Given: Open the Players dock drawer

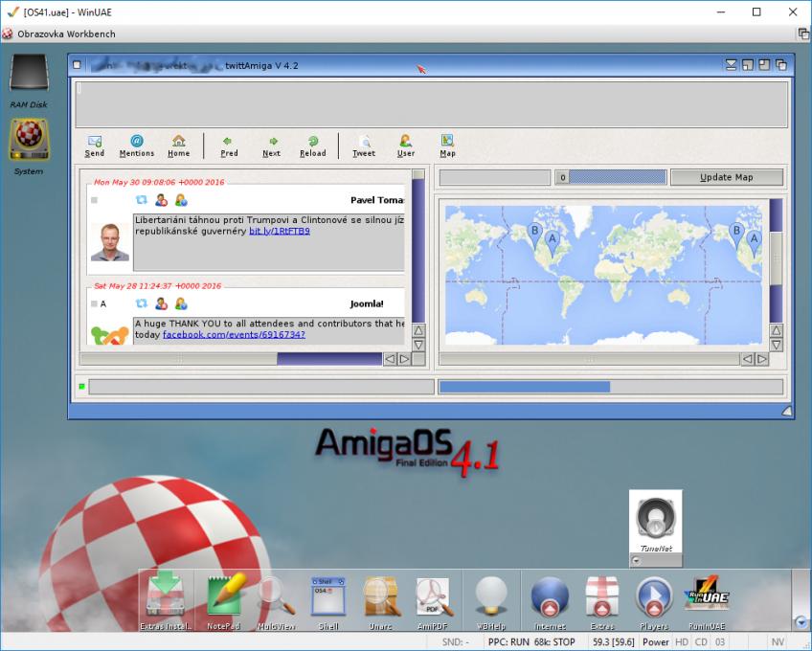Looking at the screenshot, I should (x=654, y=598).
